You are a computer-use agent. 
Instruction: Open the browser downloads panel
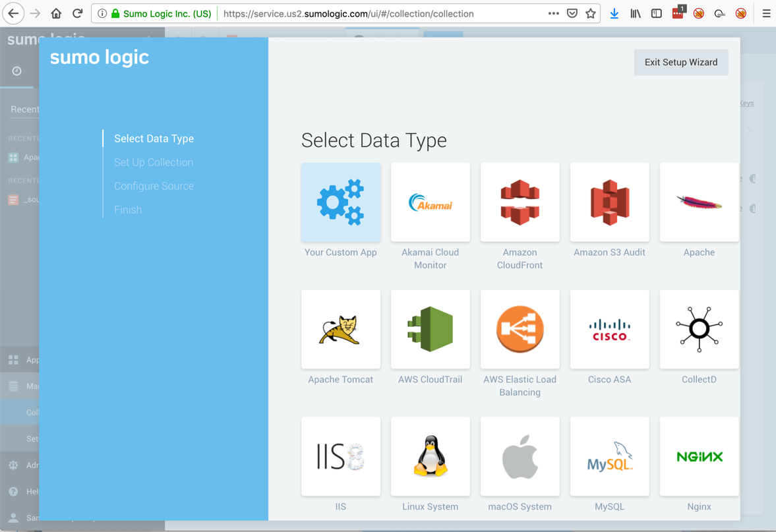pos(614,13)
